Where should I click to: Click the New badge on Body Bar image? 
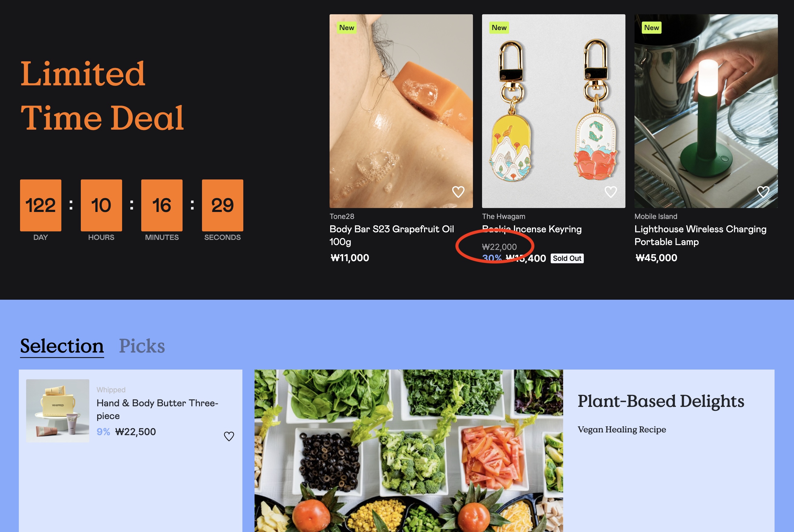[347, 28]
